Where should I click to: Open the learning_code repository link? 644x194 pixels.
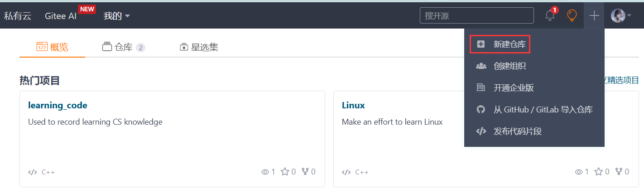tap(58, 105)
